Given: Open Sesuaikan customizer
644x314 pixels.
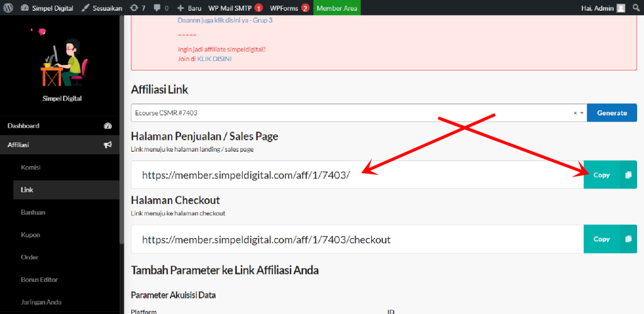Looking at the screenshot, I should (101, 8).
